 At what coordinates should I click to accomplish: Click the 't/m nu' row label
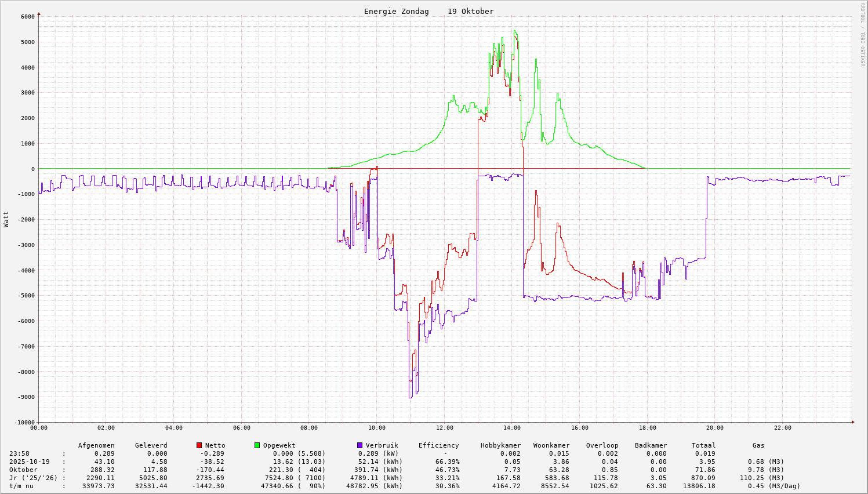[x=21, y=486]
